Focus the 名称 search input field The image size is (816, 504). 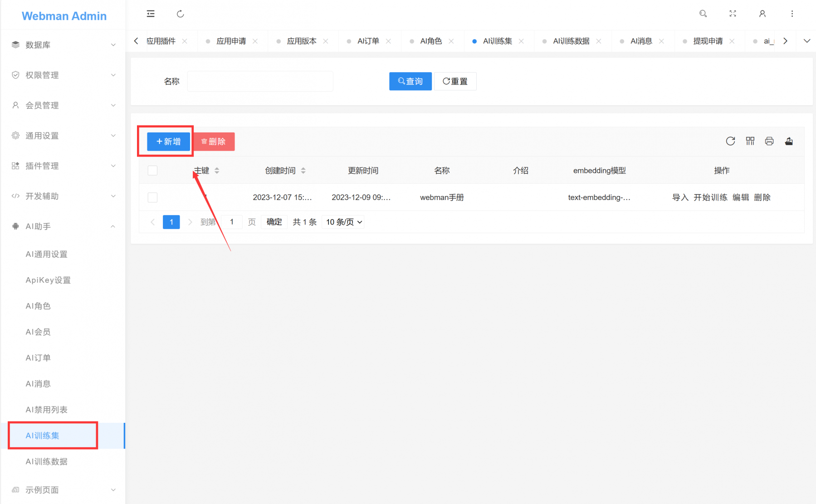tap(260, 81)
